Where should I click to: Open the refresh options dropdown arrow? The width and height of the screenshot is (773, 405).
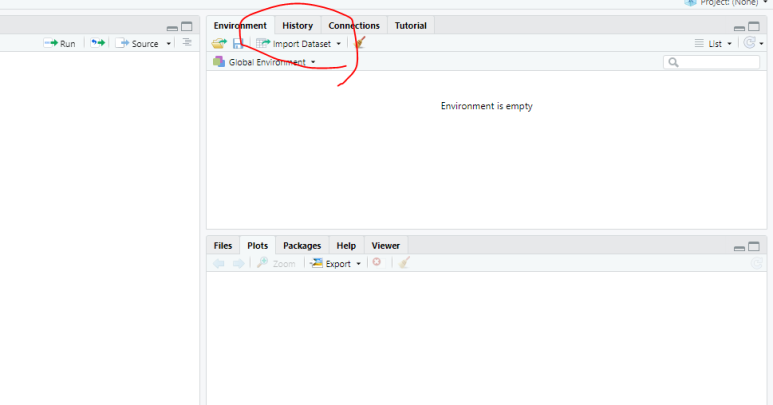pos(762,44)
